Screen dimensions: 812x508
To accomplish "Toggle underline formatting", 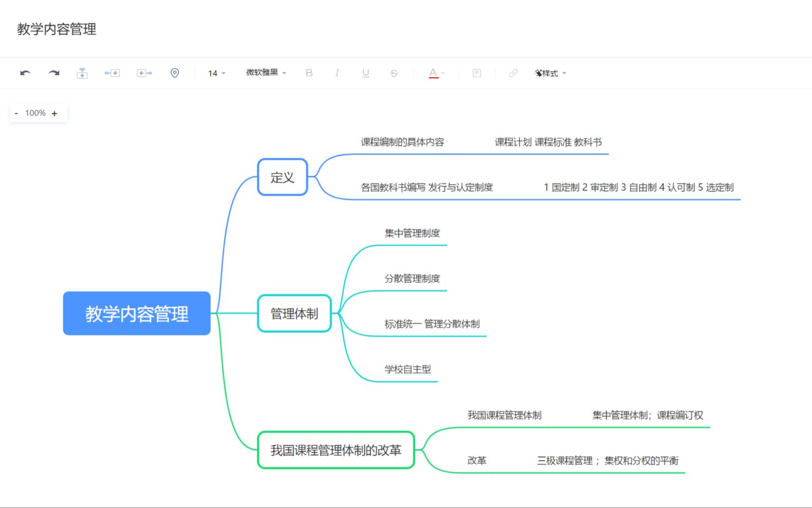I will pos(365,73).
